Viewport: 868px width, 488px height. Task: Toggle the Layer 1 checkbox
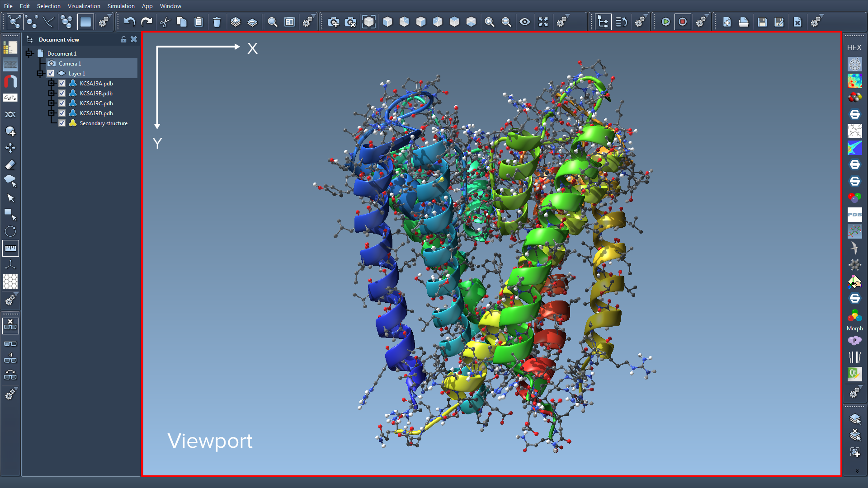click(50, 73)
